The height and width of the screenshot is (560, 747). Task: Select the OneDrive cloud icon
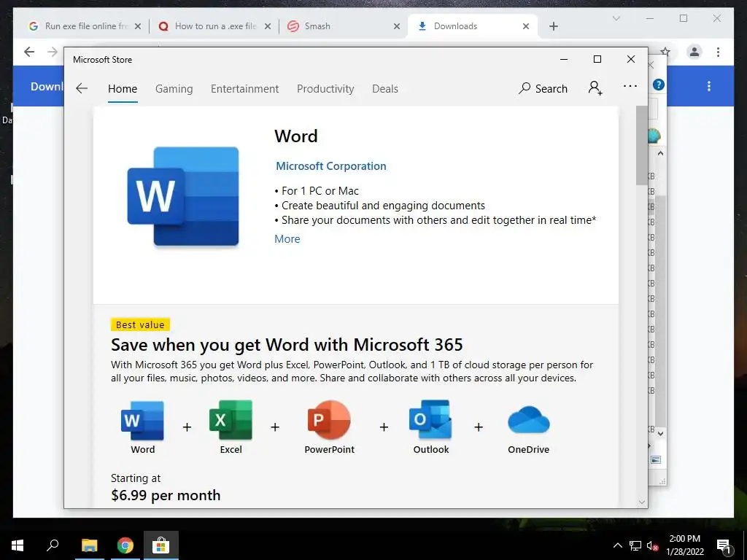[529, 420]
